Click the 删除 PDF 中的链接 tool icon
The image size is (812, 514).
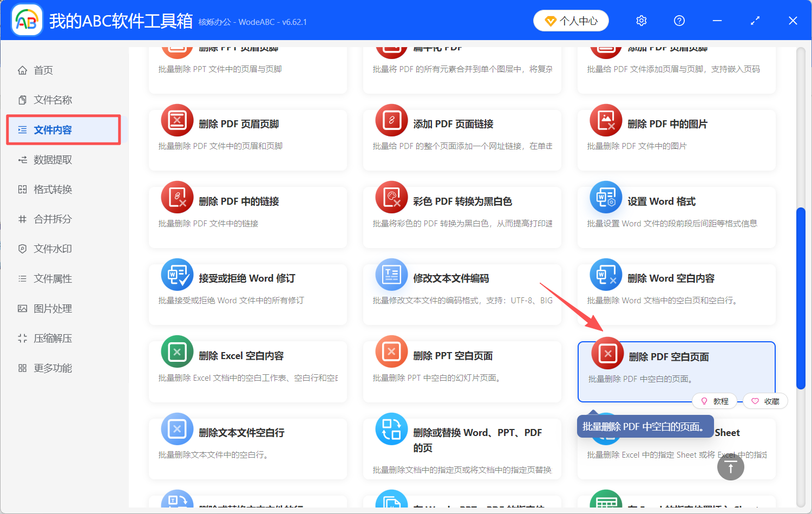(177, 197)
